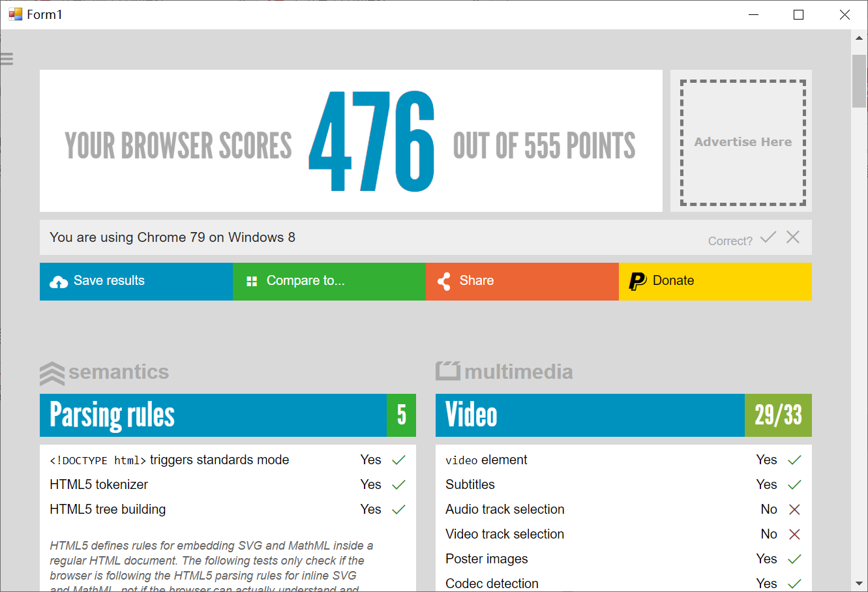
Task: Click the checkmark next to Codec detection
Action: click(794, 584)
